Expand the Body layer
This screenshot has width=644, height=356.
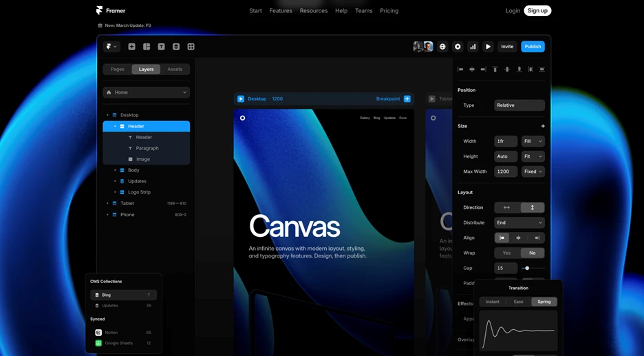pyautogui.click(x=115, y=170)
